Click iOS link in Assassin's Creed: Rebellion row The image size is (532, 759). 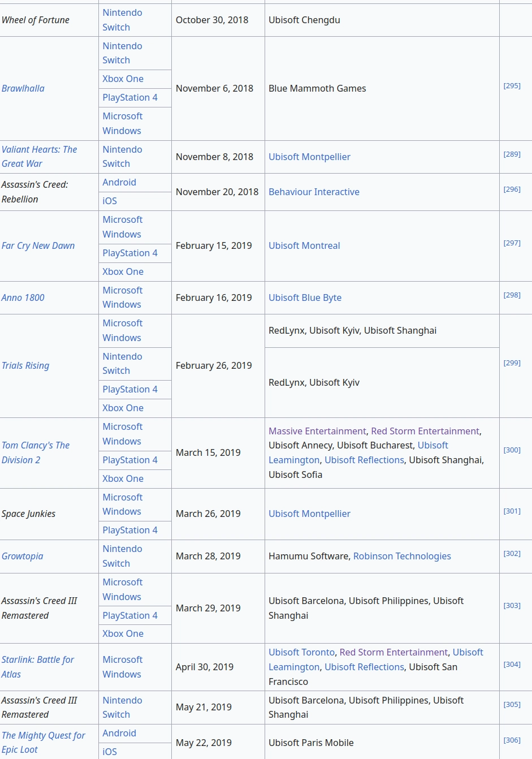[x=110, y=201]
